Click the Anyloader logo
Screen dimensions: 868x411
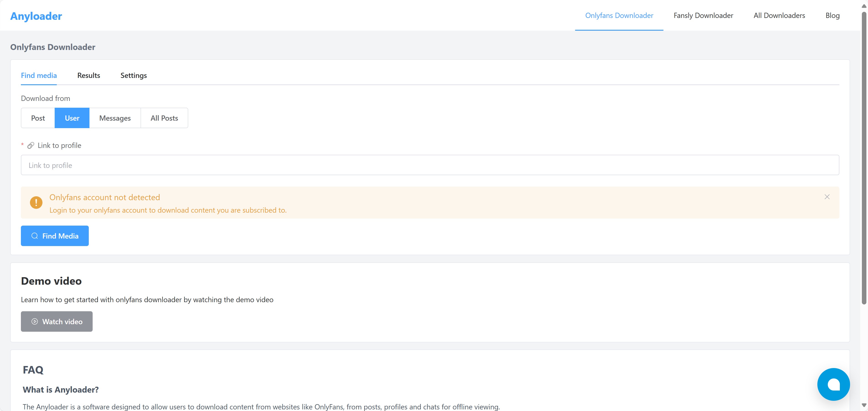coord(36,16)
